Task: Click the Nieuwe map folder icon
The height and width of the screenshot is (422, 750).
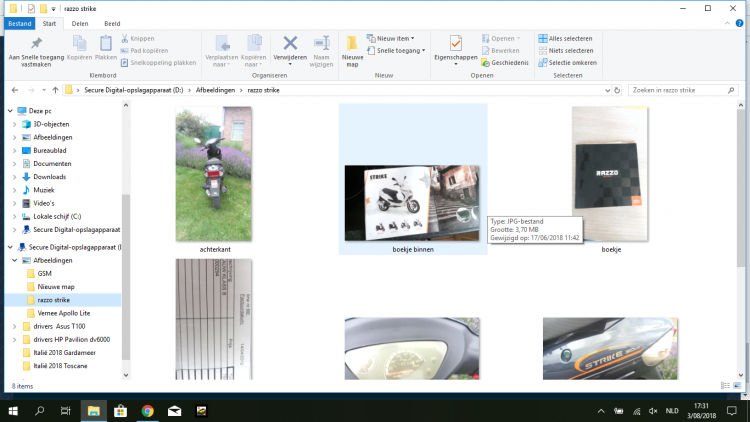Action: [352, 44]
